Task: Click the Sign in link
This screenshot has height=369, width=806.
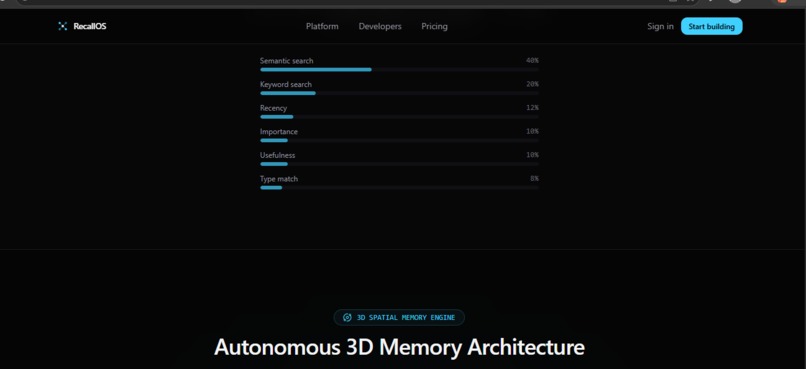Action: click(660, 26)
